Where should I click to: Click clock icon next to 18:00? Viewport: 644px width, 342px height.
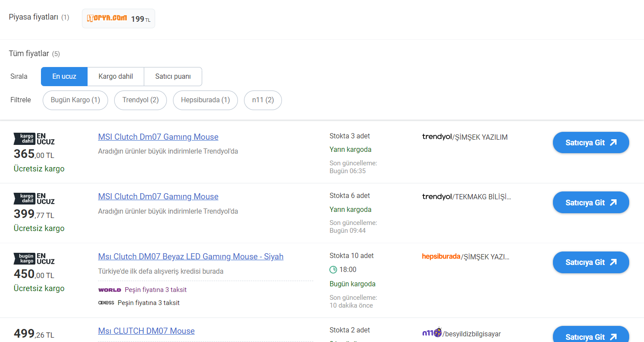(333, 270)
